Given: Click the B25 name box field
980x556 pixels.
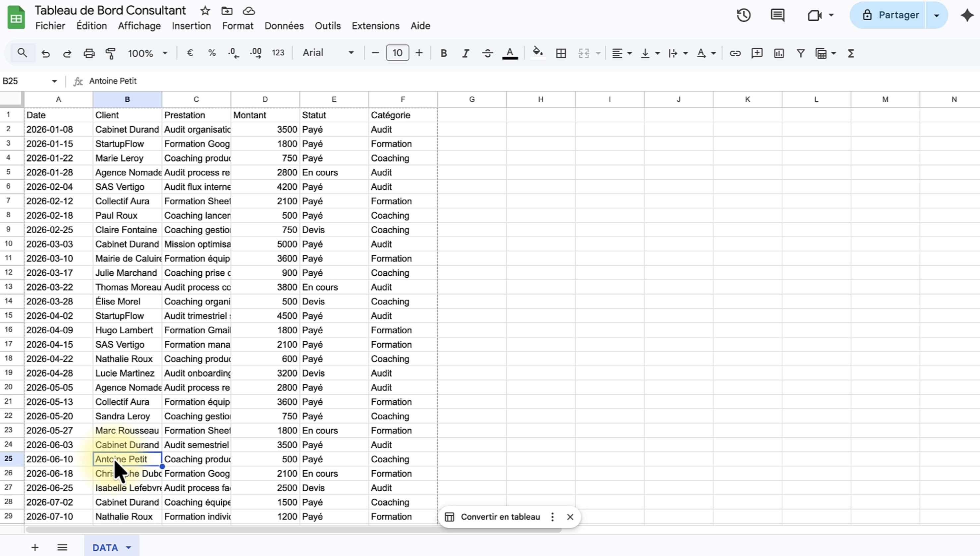Looking at the screenshot, I should [x=25, y=81].
